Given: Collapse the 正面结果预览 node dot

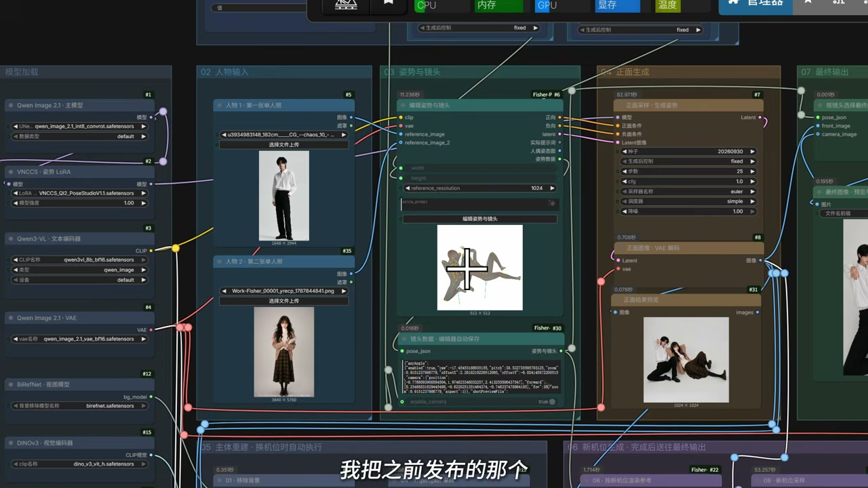Looking at the screenshot, I should coord(617,300).
